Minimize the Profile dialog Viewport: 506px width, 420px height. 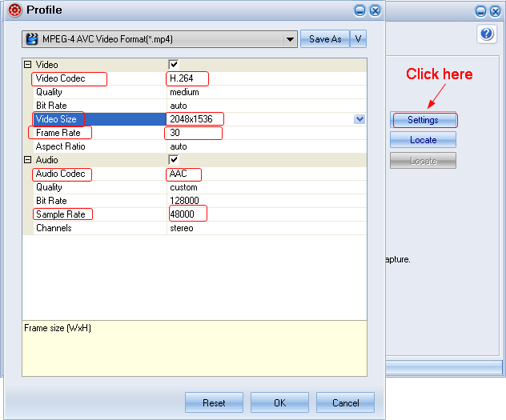(x=359, y=10)
